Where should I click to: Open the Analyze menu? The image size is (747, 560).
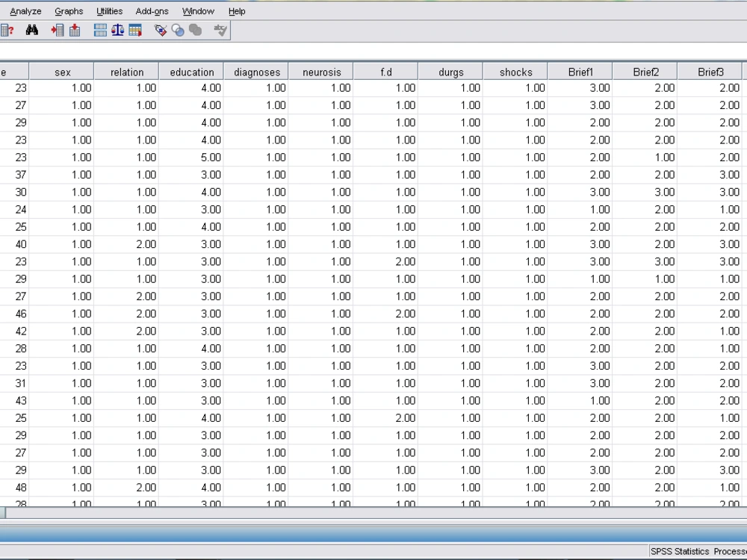[25, 10]
